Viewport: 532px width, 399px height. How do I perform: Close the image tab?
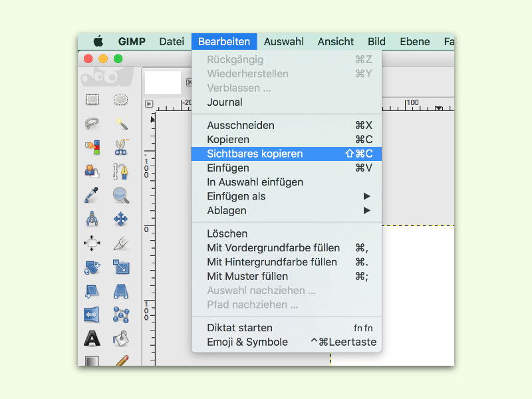[x=189, y=82]
